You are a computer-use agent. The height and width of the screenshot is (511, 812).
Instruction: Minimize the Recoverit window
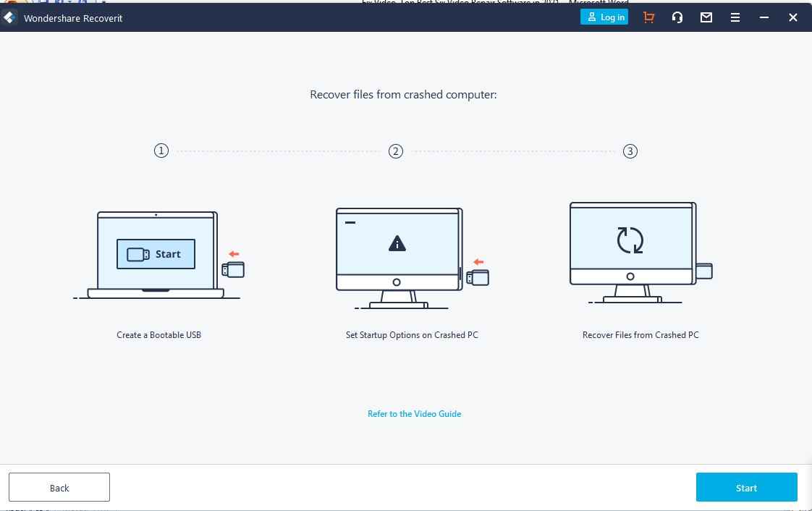pyautogui.click(x=764, y=17)
